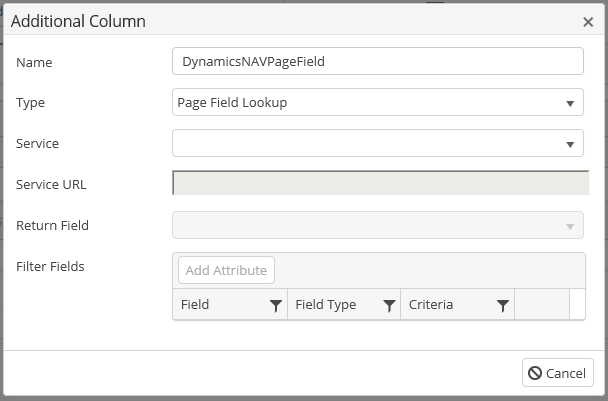608x401 pixels.
Task: Click the Filter Fields label
Action: [x=50, y=266]
